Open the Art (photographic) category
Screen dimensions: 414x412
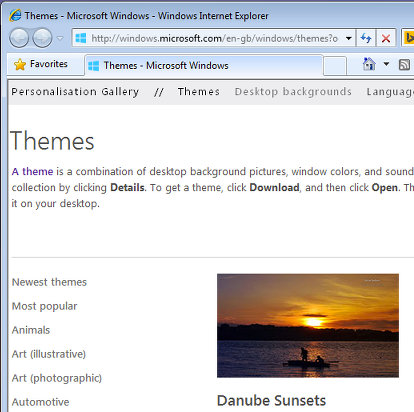pyautogui.click(x=57, y=378)
